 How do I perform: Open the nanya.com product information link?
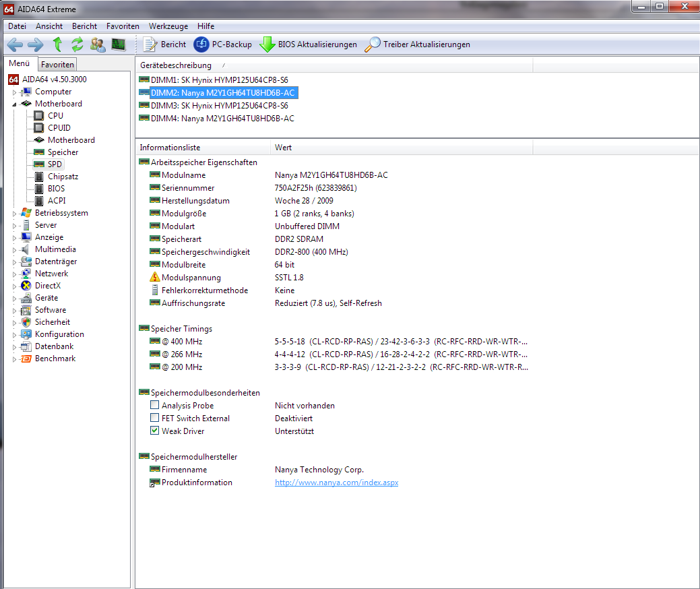(337, 483)
